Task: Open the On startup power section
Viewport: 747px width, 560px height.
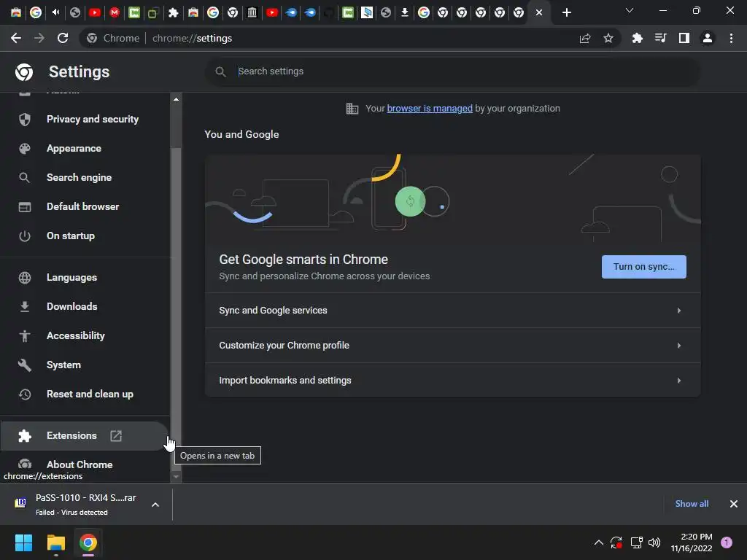Action: [x=85, y=236]
